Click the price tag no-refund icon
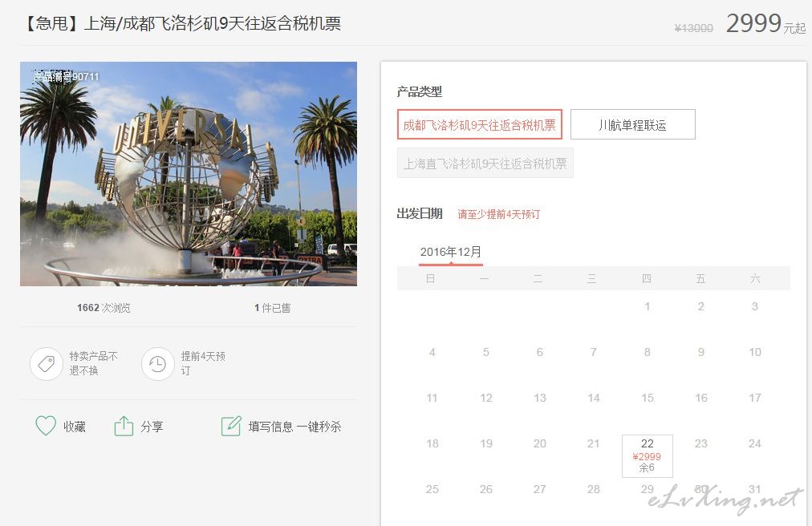812x526 pixels. (x=47, y=364)
